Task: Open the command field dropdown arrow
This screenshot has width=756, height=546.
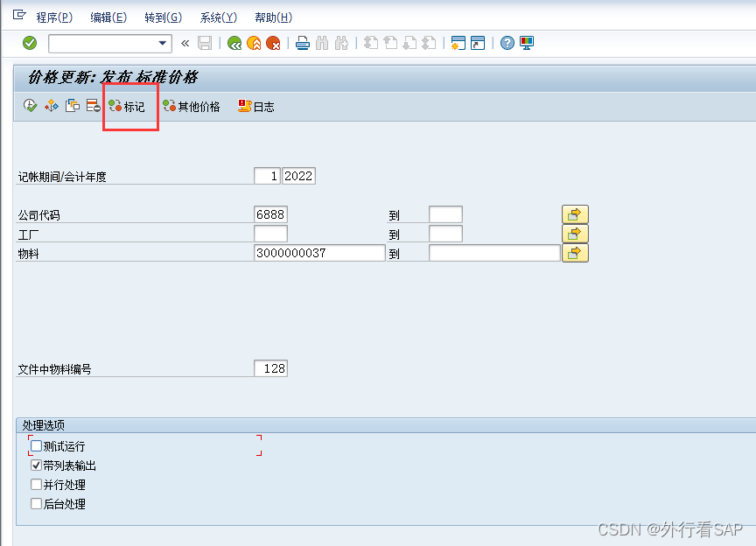Action: pos(163,44)
